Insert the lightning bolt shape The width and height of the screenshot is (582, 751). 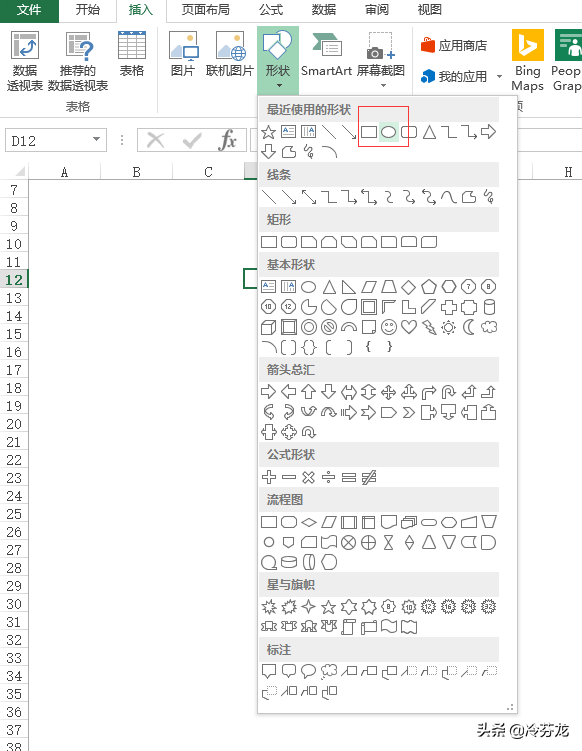coord(429,327)
